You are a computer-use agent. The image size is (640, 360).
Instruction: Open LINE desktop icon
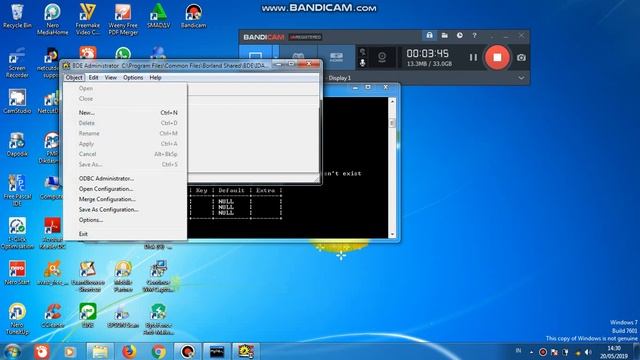coord(87,316)
